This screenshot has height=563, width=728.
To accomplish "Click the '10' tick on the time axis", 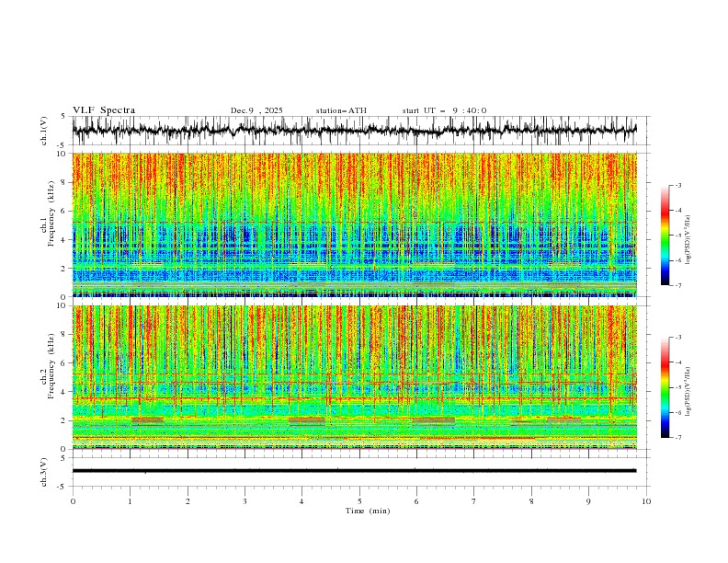I will pos(646,501).
